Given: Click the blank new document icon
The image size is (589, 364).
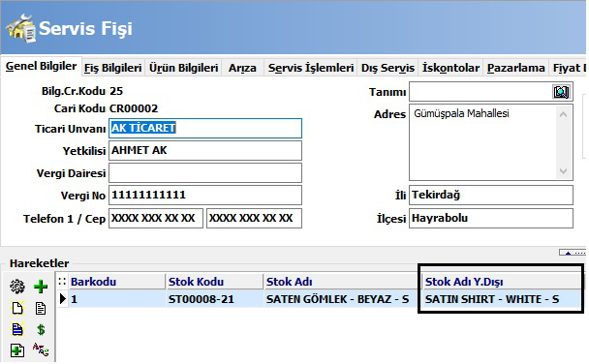Looking at the screenshot, I should tap(17, 308).
